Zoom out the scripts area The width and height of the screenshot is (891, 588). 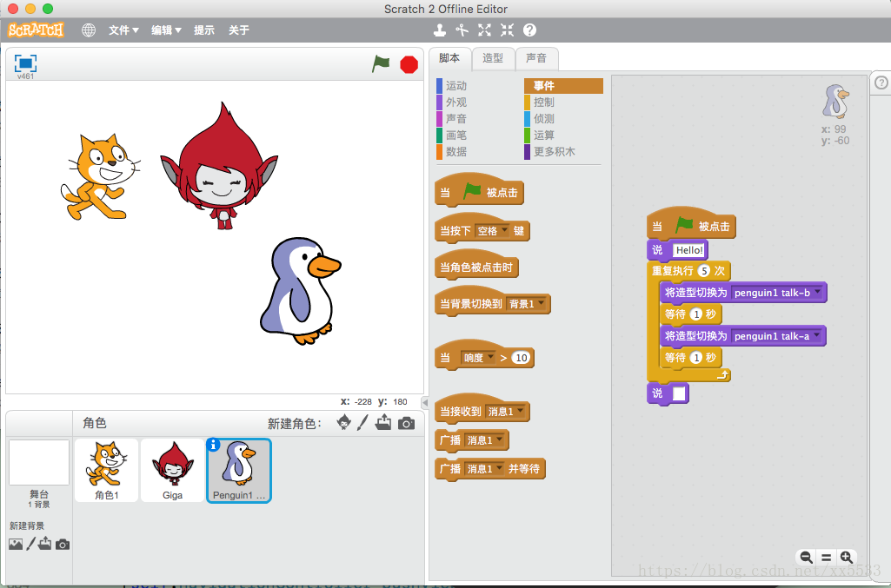806,558
